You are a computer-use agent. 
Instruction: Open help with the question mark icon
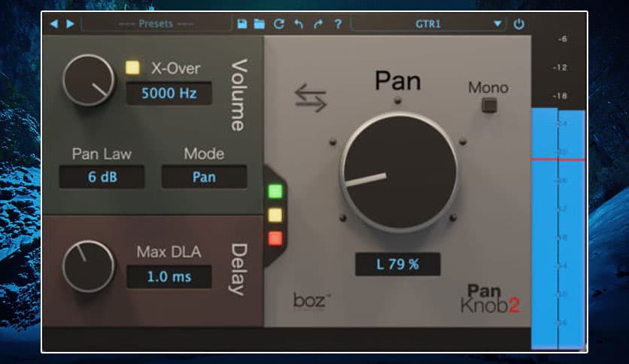pos(338,24)
